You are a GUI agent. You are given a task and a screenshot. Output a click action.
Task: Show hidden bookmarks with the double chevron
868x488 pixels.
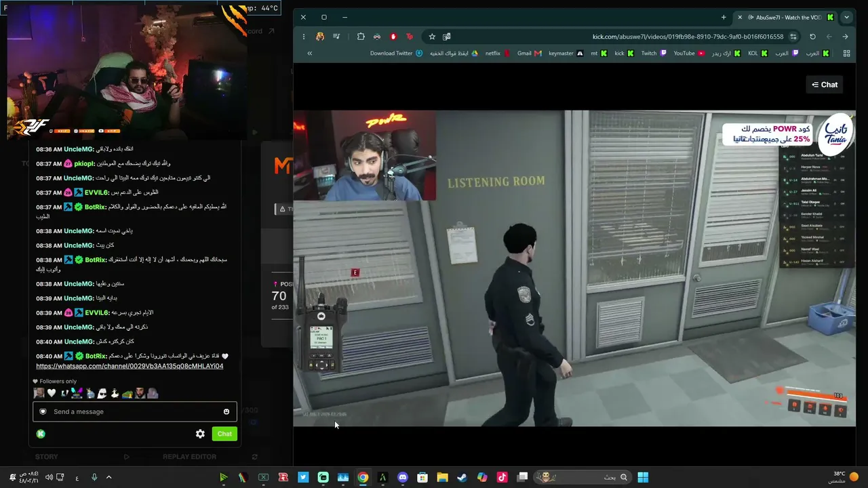pos(309,54)
